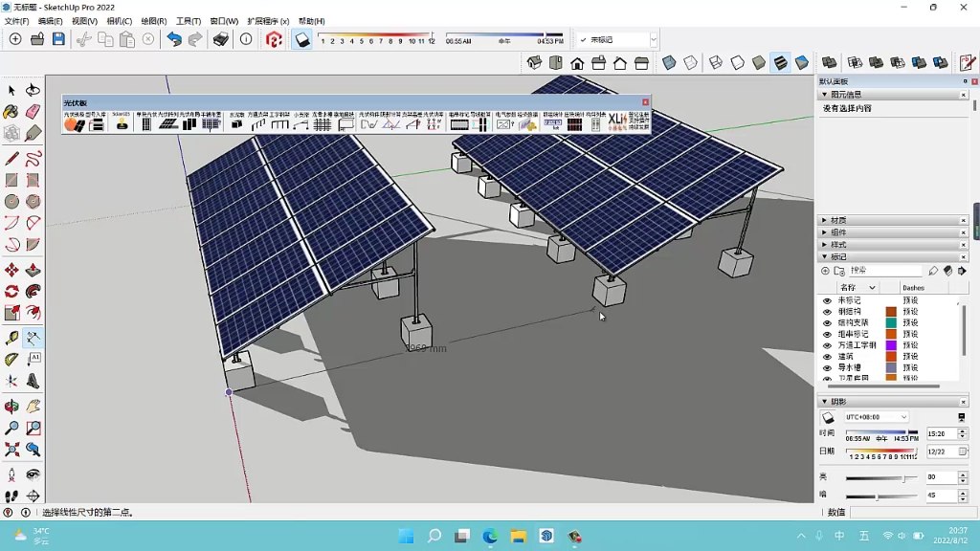The width and height of the screenshot is (980, 551).
Task: Open the 相机(C) menu
Action: coord(120,21)
